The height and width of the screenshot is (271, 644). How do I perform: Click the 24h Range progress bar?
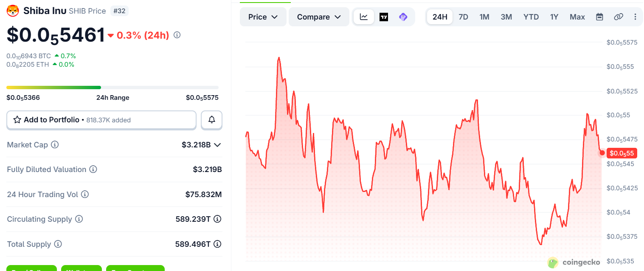coord(112,88)
